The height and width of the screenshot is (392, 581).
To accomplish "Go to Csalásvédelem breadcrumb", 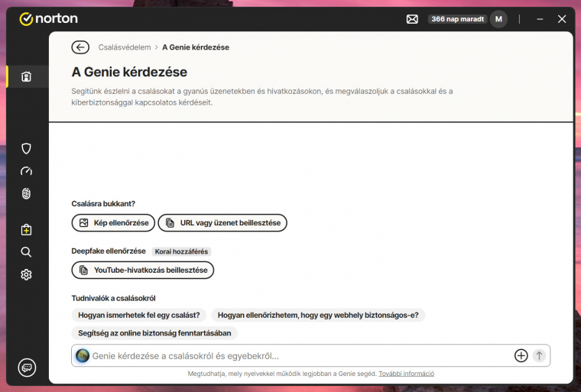I will point(125,47).
